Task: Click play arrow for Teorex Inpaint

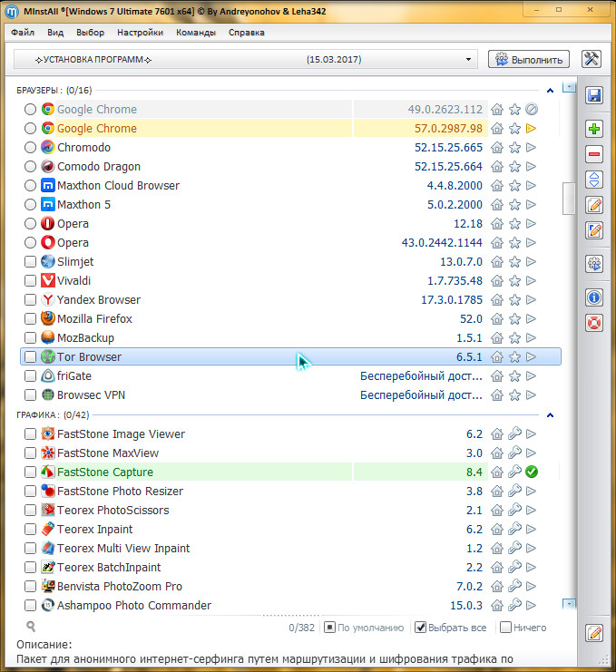Action: coord(531,529)
